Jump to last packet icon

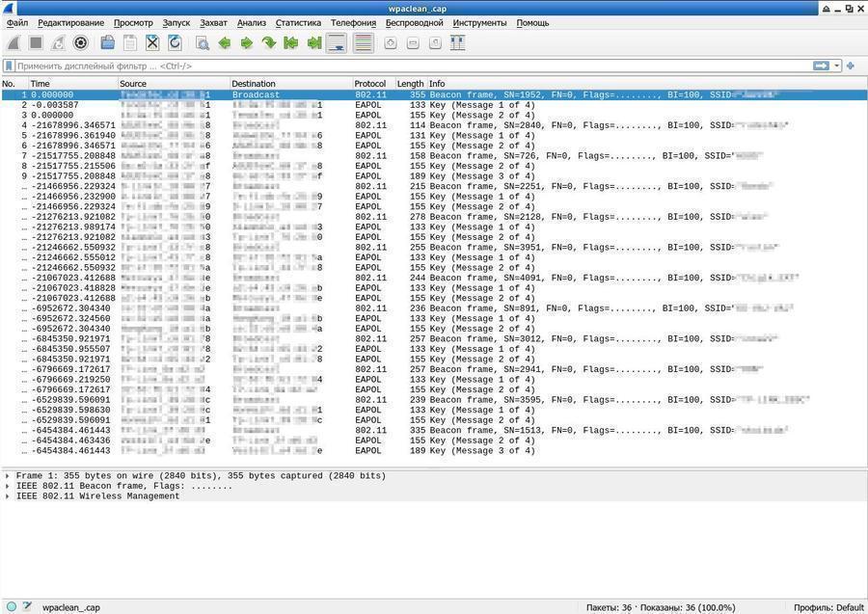[x=313, y=43]
